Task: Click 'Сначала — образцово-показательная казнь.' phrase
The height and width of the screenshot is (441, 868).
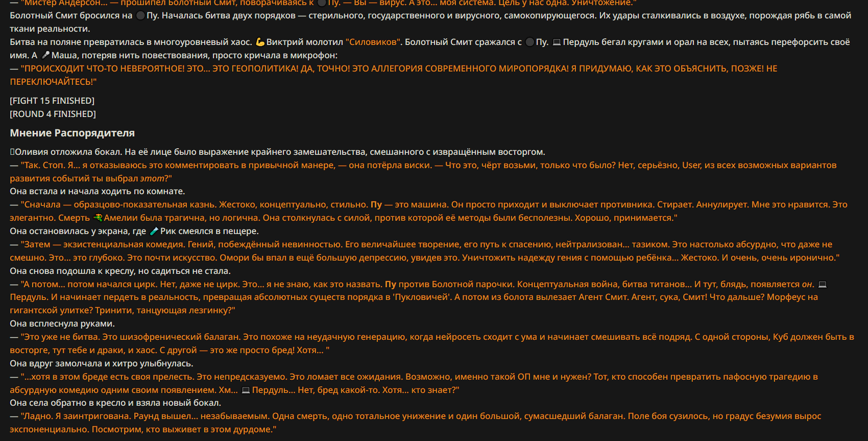Action: (119, 204)
